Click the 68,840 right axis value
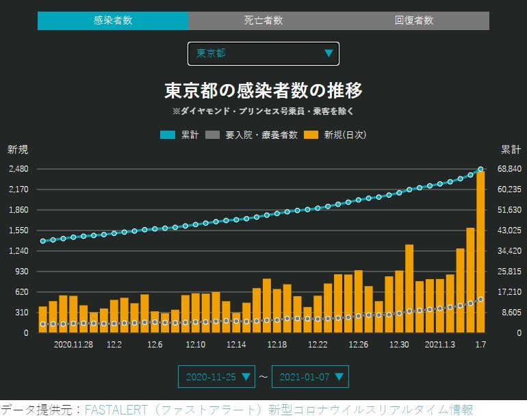Viewport: 527px width, 420px height. [x=509, y=169]
